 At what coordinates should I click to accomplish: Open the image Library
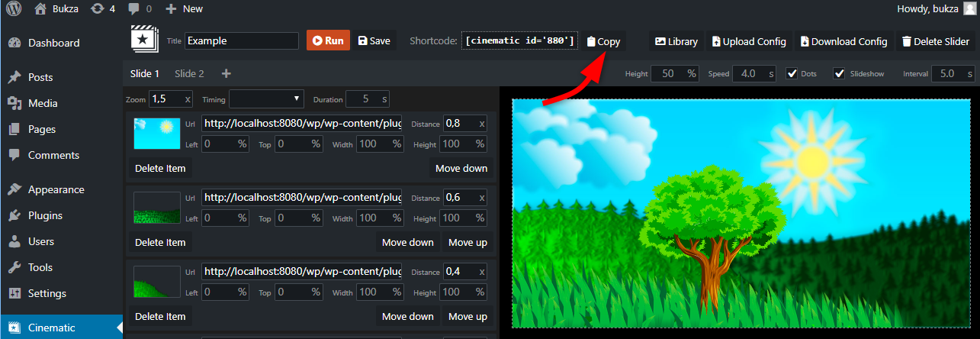pyautogui.click(x=676, y=41)
